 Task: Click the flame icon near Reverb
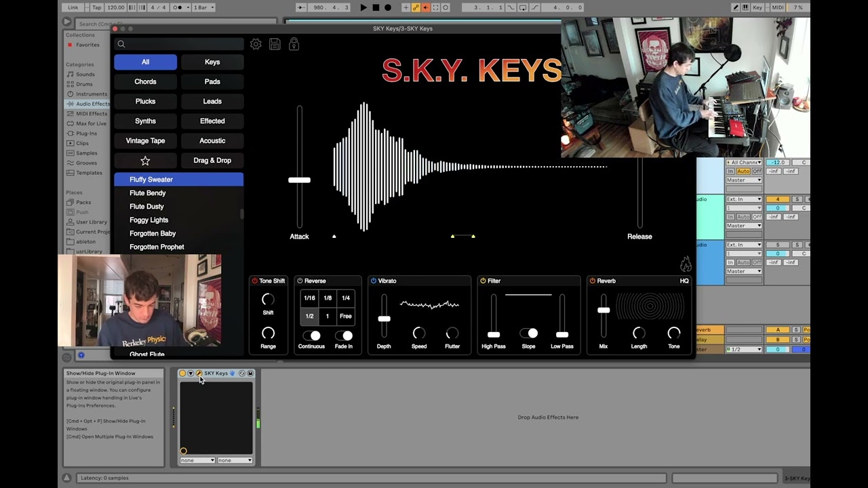pos(686,264)
